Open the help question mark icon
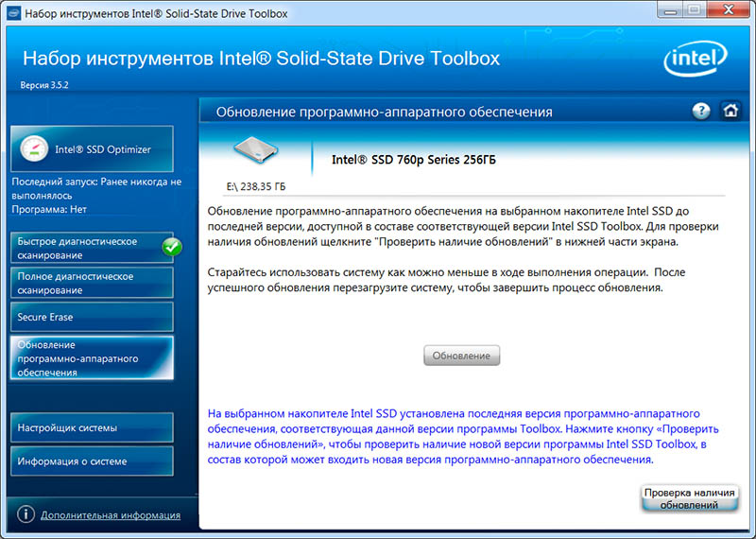 [x=700, y=112]
